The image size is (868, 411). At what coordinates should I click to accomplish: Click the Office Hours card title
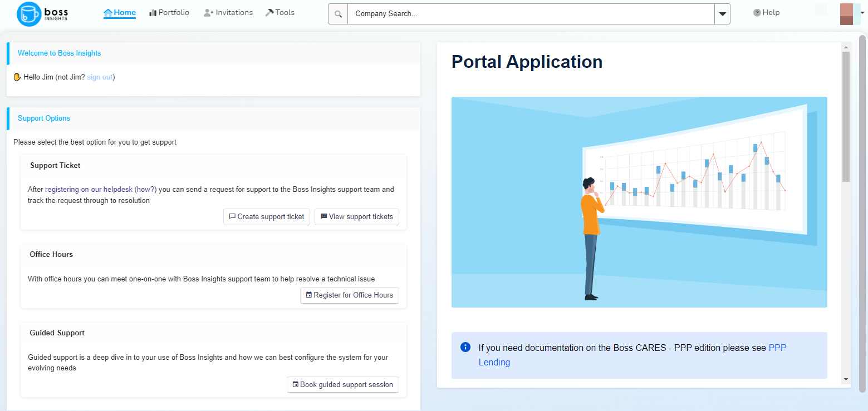click(x=51, y=255)
